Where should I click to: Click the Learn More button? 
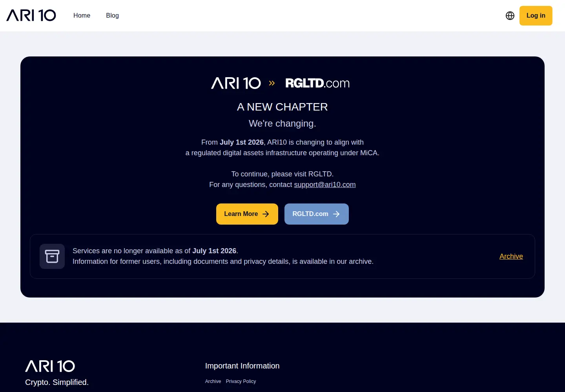(x=247, y=214)
